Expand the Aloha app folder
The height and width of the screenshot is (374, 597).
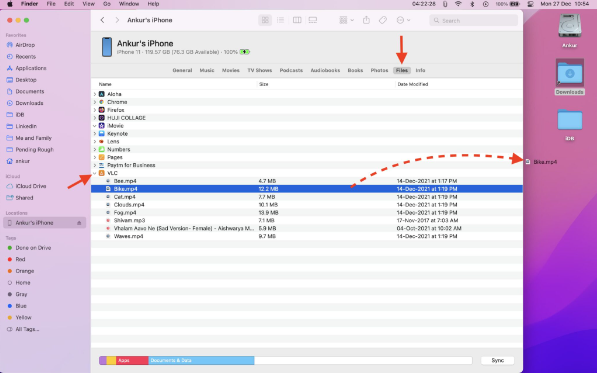(x=95, y=94)
